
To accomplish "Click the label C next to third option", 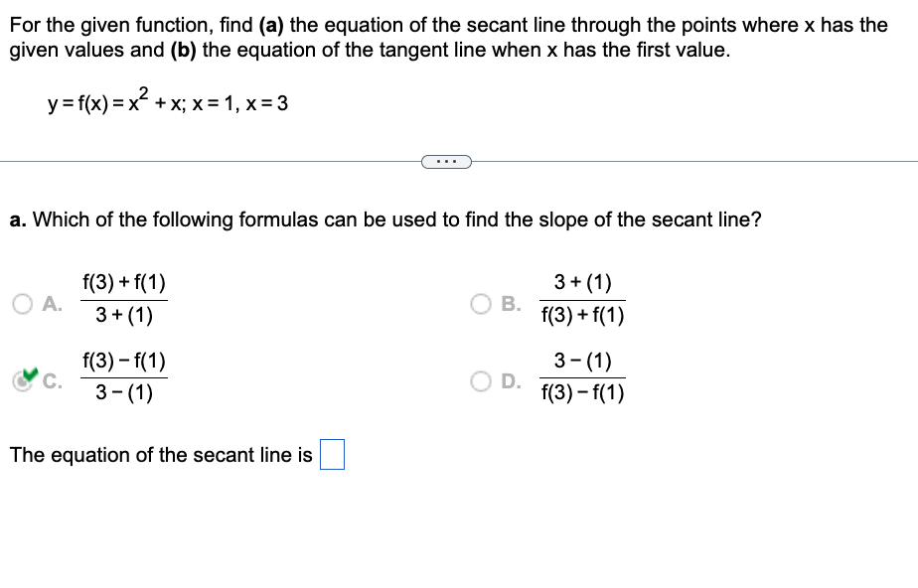I will 52,380.
